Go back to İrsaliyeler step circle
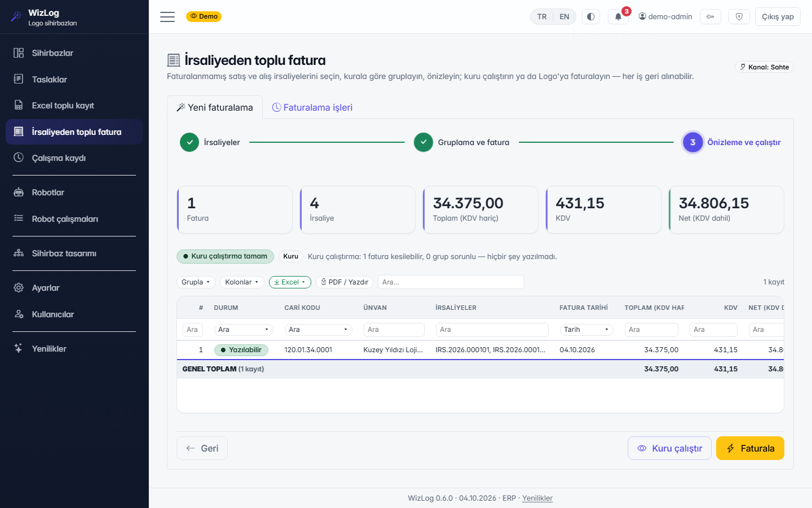 (189, 143)
